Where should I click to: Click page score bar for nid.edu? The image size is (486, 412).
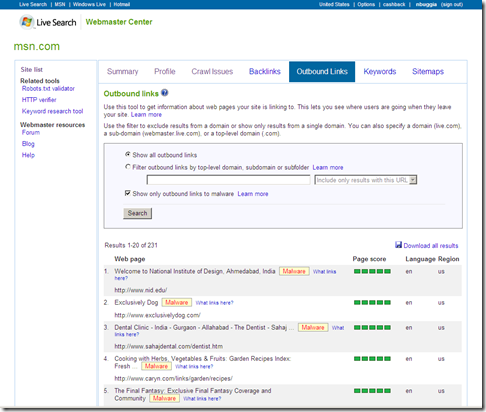tap(372, 271)
